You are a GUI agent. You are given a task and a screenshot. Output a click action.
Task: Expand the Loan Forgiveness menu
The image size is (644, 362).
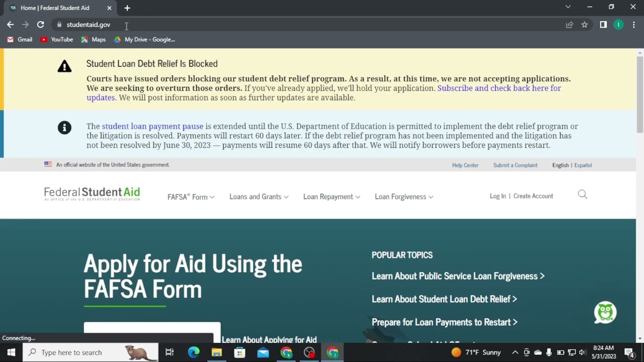[x=404, y=197]
